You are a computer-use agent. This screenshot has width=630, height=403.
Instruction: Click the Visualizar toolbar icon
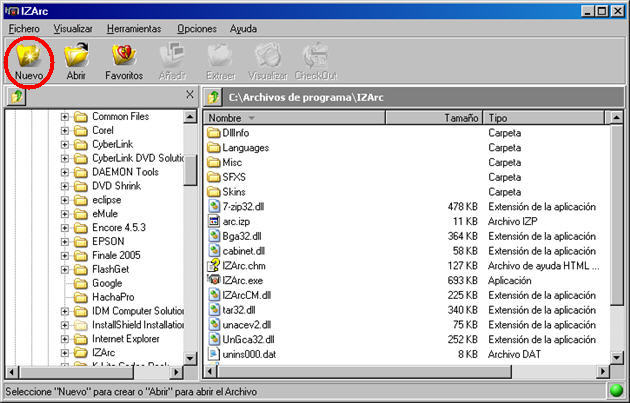[x=268, y=58]
